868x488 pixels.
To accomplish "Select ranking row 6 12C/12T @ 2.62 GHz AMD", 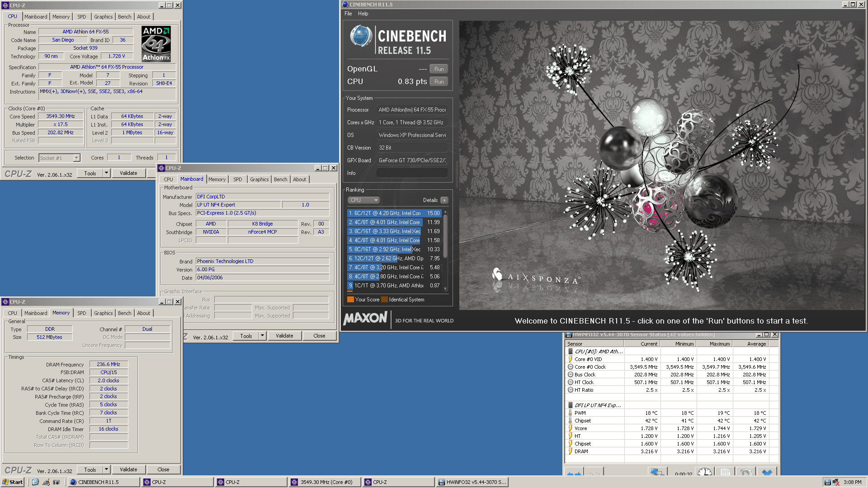I will [394, 258].
